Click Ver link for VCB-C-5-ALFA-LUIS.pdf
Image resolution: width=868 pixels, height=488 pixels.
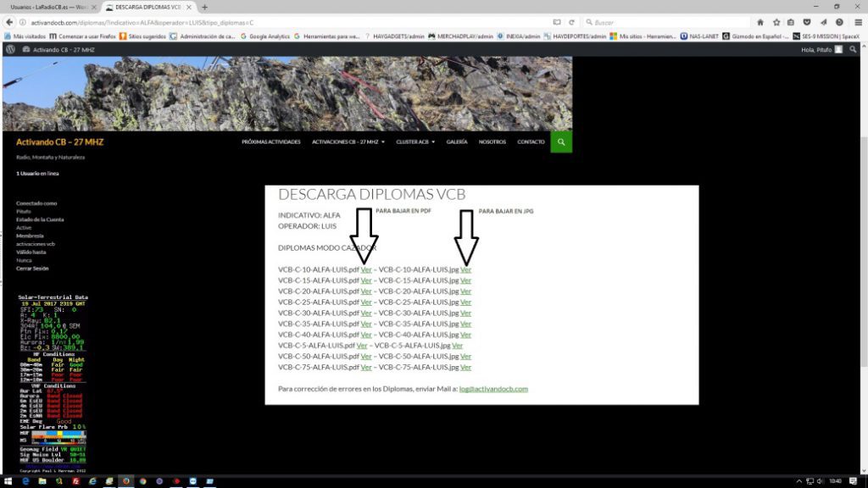[361, 346]
